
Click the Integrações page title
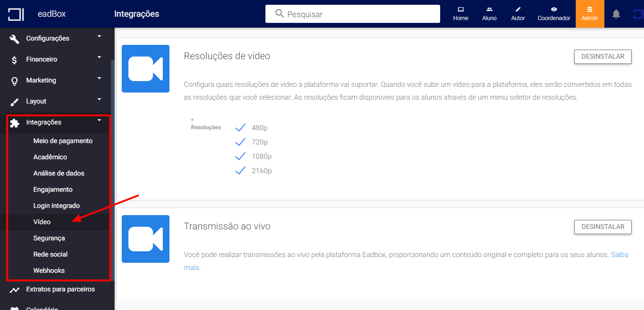tap(137, 14)
